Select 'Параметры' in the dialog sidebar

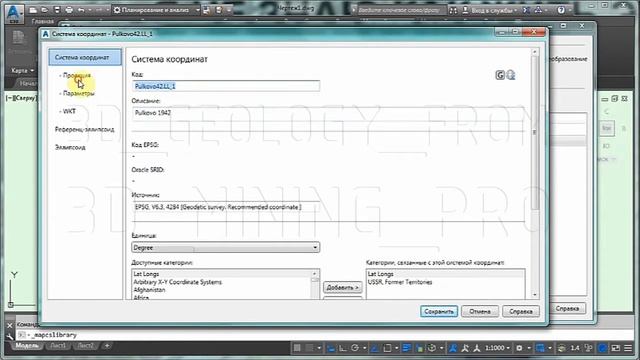(x=78, y=93)
